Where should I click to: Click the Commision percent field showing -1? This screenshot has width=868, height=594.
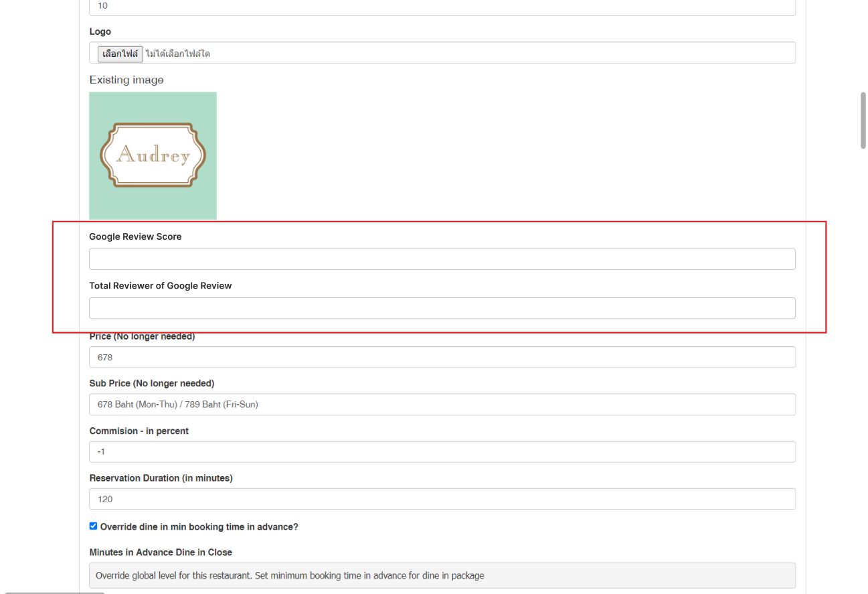[442, 451]
